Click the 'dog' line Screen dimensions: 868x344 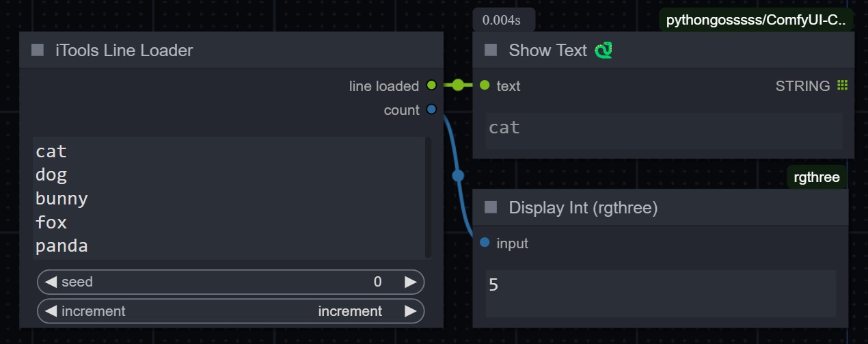51,175
